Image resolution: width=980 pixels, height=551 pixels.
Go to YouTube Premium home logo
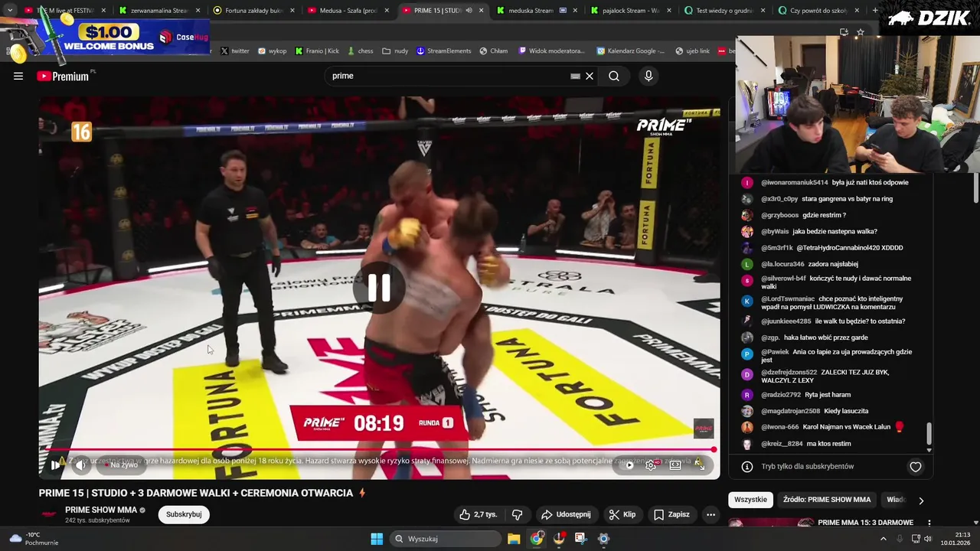coord(63,76)
